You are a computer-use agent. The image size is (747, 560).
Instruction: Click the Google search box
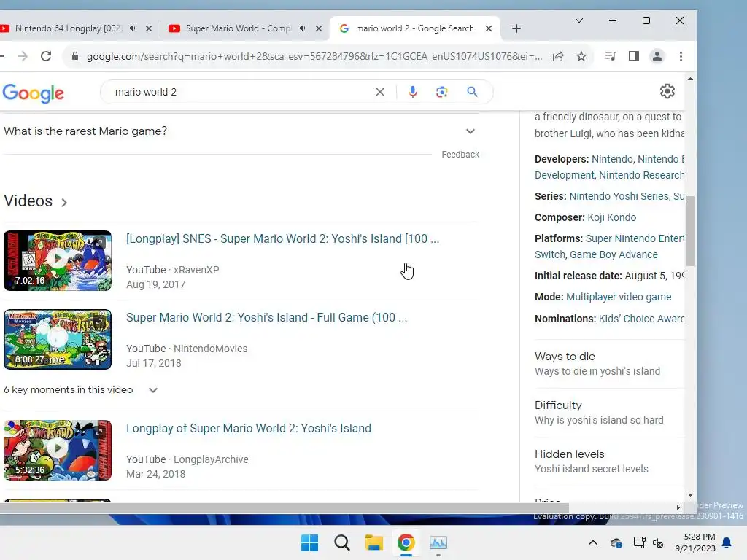click(239, 92)
